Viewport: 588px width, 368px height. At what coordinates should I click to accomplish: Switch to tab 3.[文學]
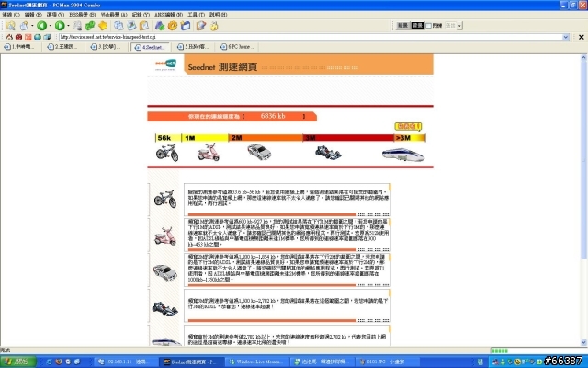pyautogui.click(x=107, y=47)
